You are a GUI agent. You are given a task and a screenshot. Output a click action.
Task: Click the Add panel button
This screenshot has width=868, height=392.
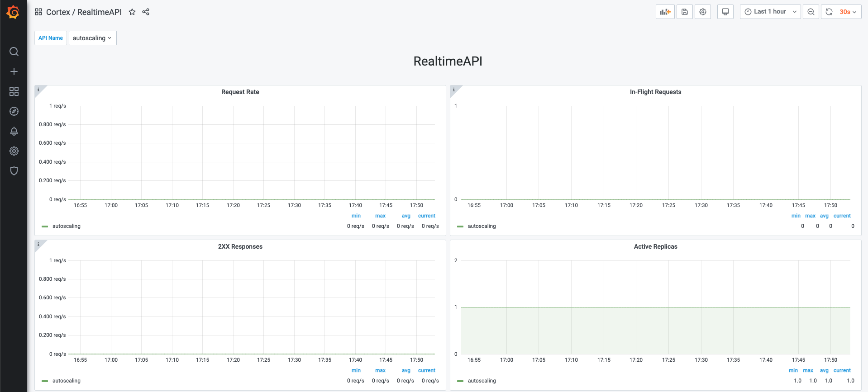coord(665,12)
